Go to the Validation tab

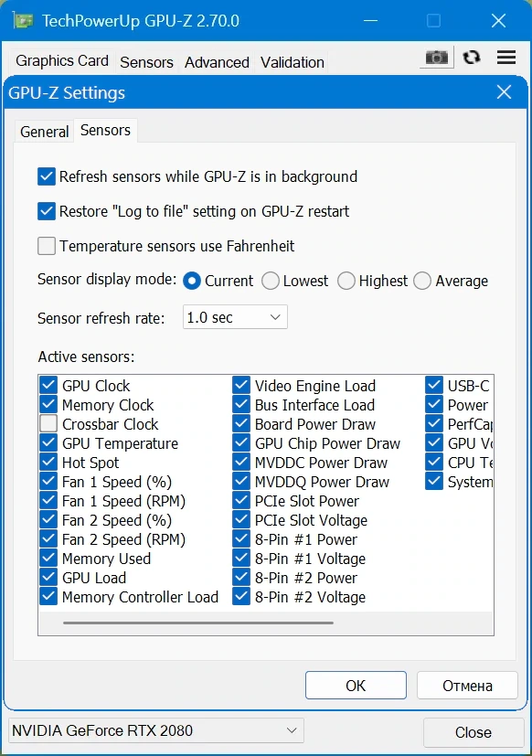pos(293,62)
